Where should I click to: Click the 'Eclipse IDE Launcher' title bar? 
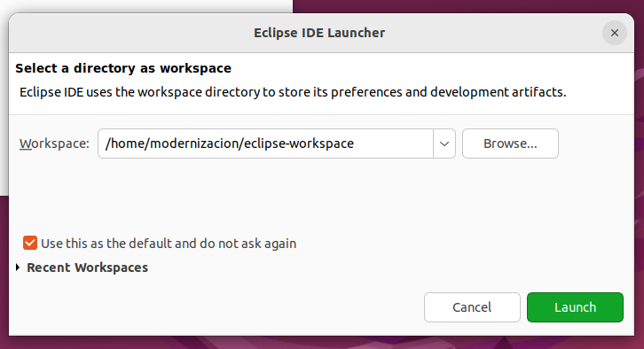click(x=319, y=33)
